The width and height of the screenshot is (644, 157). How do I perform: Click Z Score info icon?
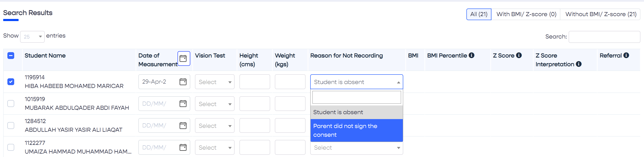pos(519,55)
